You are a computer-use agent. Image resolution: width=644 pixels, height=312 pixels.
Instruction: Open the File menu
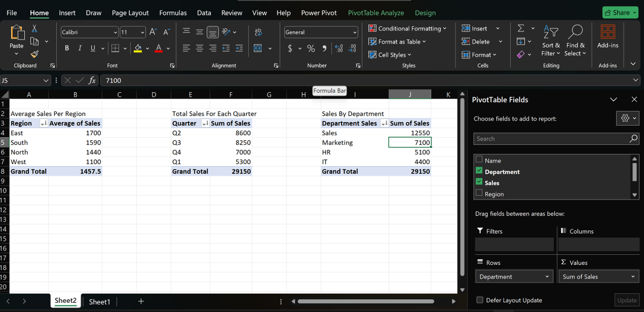pos(11,13)
